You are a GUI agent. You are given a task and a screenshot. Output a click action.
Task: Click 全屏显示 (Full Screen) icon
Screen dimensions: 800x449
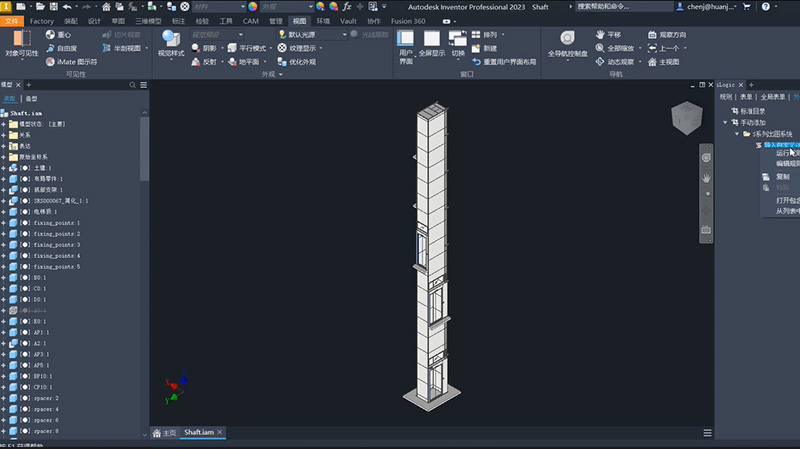click(x=432, y=40)
